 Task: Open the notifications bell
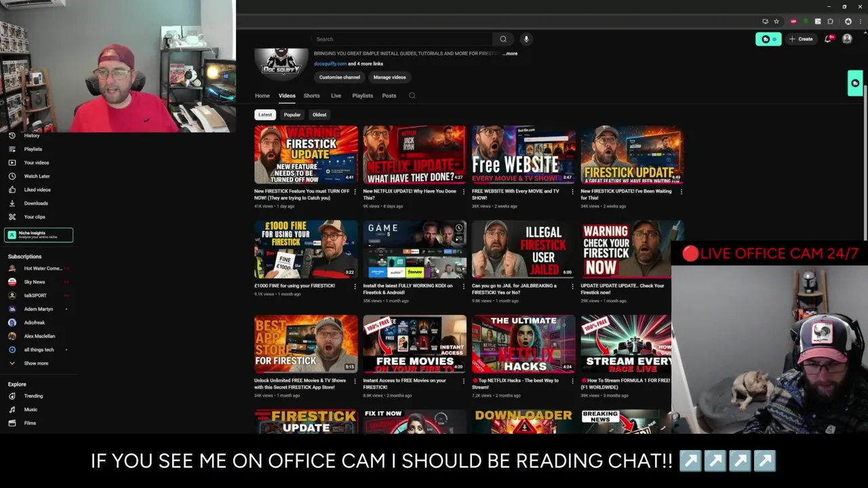click(828, 39)
